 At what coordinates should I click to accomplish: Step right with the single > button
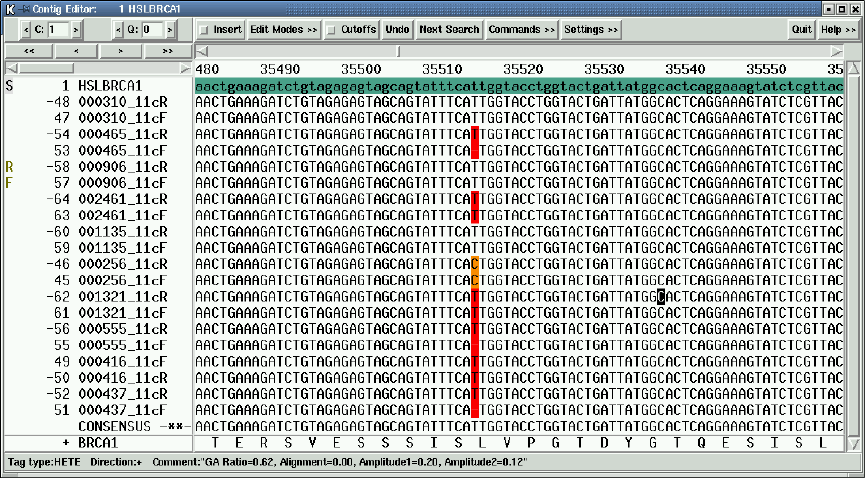coord(121,51)
